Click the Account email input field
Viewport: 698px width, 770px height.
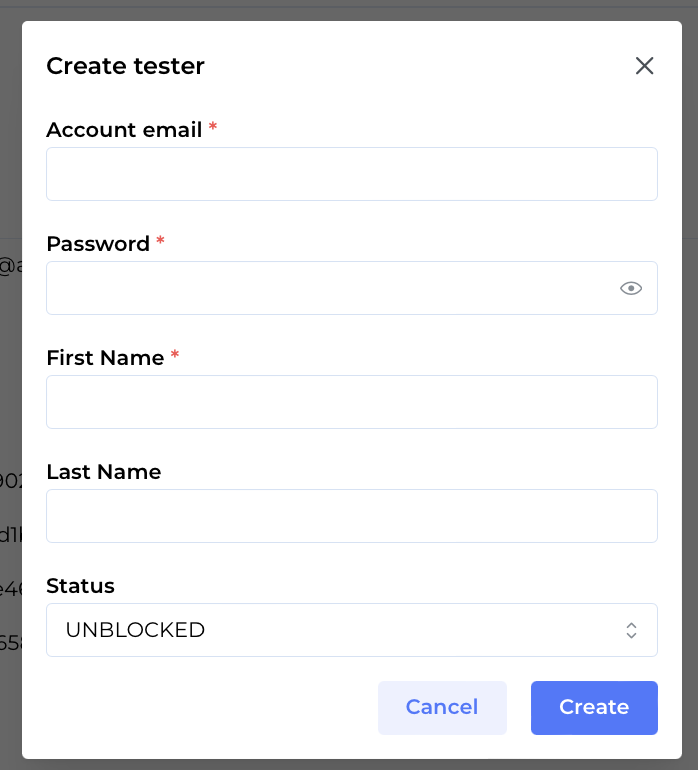pyautogui.click(x=351, y=174)
